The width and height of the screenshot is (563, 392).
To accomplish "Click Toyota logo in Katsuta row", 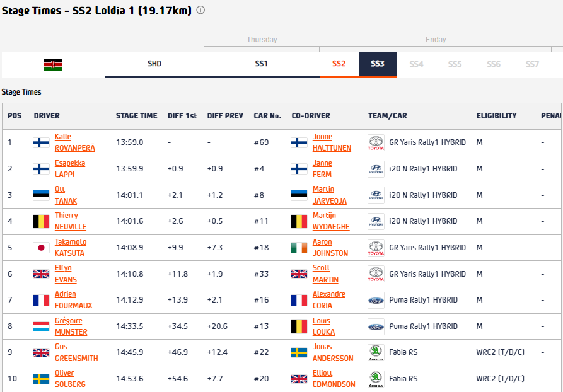I will coord(376,248).
